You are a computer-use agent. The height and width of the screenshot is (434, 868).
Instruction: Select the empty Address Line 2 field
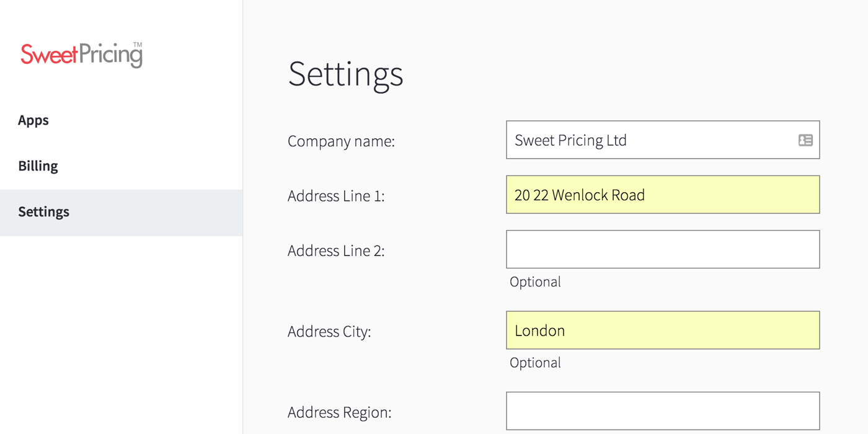click(663, 249)
